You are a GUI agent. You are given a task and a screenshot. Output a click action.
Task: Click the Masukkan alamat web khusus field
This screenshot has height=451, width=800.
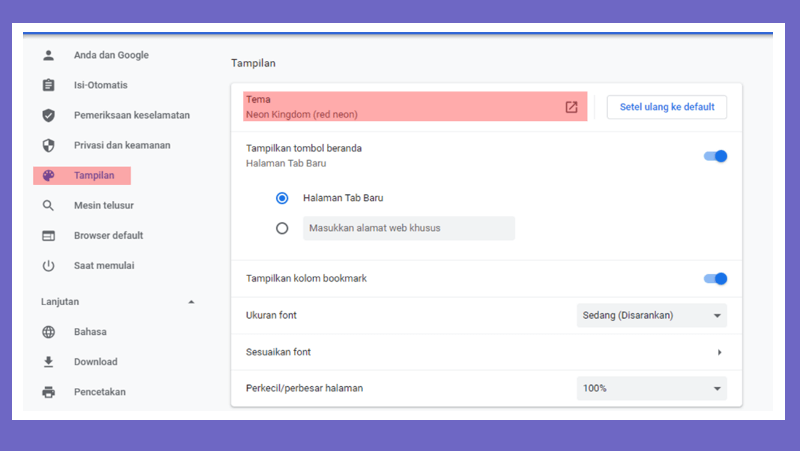click(409, 228)
